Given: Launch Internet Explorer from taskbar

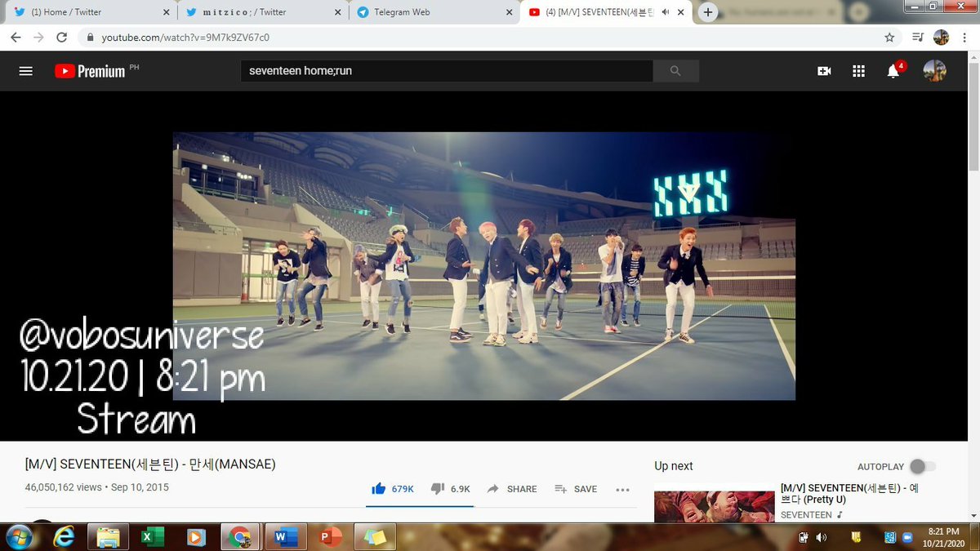Looking at the screenshot, I should click(65, 536).
